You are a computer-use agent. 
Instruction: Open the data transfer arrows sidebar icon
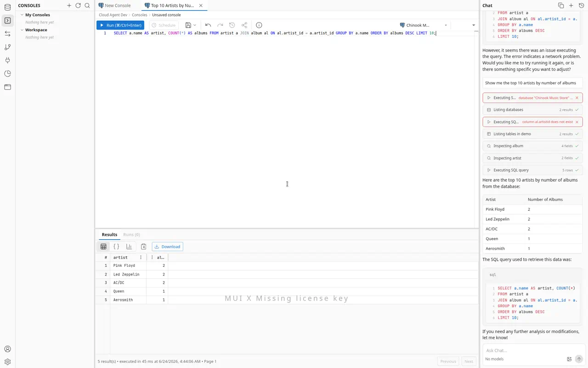click(7, 34)
